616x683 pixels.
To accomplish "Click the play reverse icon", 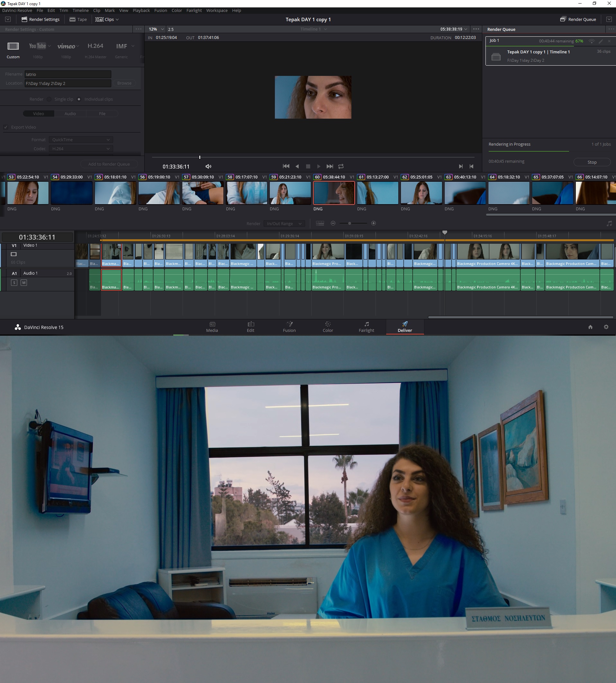I will point(297,166).
